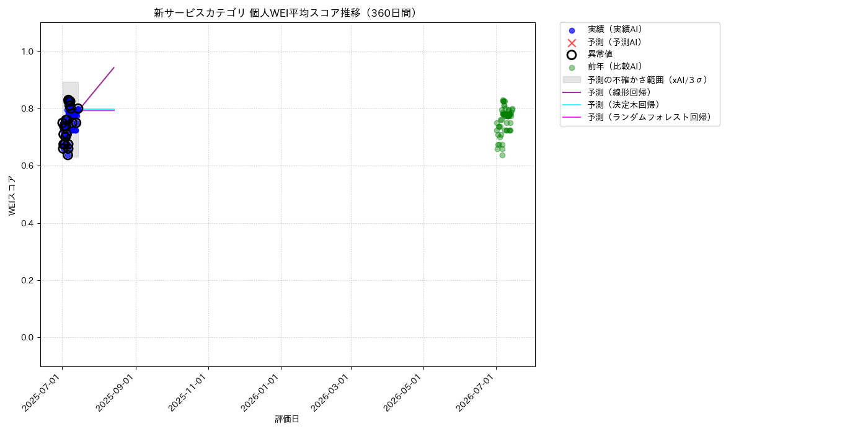Click x-axis tick 2026-03-01
The width and height of the screenshot is (868, 434).
[x=331, y=392]
